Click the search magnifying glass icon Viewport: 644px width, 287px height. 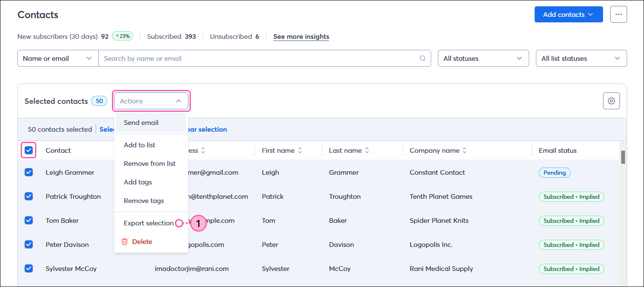click(422, 58)
